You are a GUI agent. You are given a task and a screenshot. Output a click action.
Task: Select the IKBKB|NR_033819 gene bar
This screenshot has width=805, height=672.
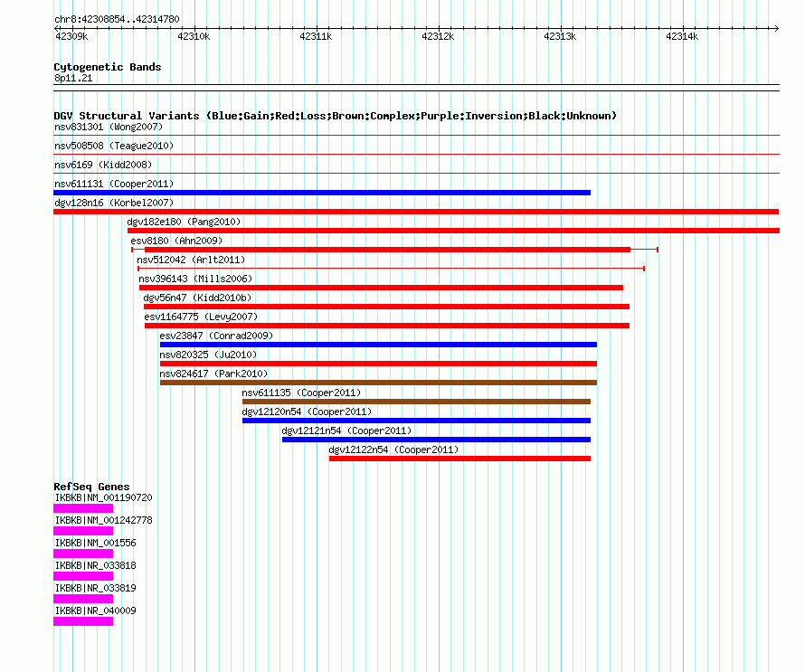pos(83,599)
